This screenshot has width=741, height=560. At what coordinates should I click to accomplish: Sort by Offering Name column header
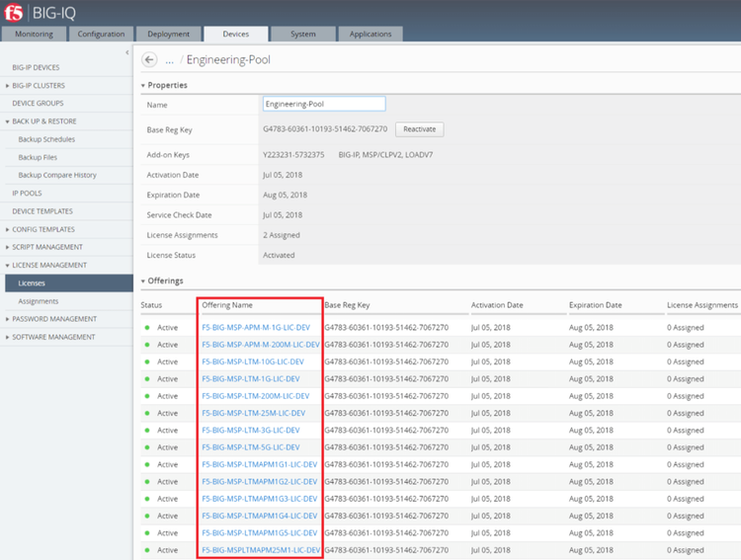coord(227,305)
